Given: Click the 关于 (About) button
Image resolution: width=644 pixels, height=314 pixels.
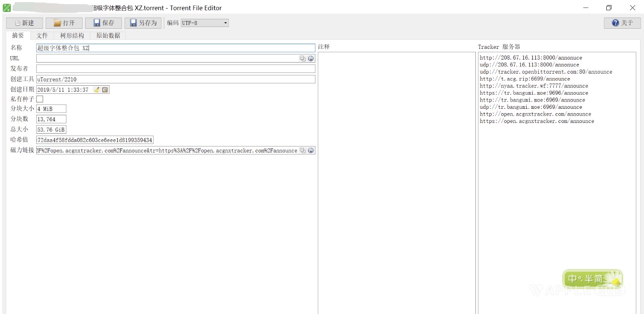Looking at the screenshot, I should [x=622, y=23].
